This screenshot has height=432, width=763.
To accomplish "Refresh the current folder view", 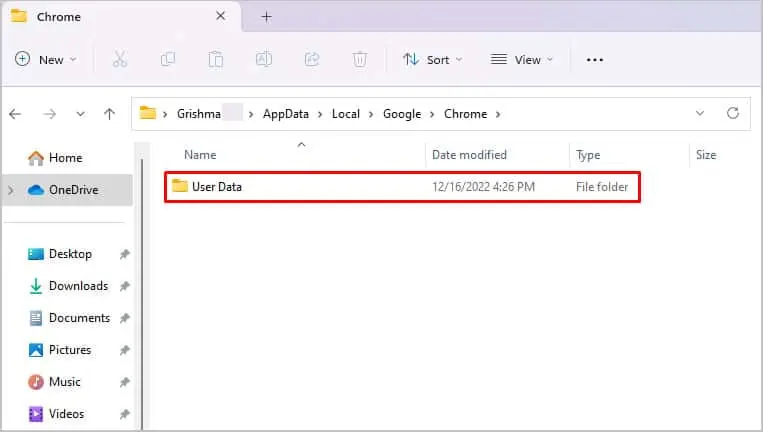I will click(x=733, y=113).
